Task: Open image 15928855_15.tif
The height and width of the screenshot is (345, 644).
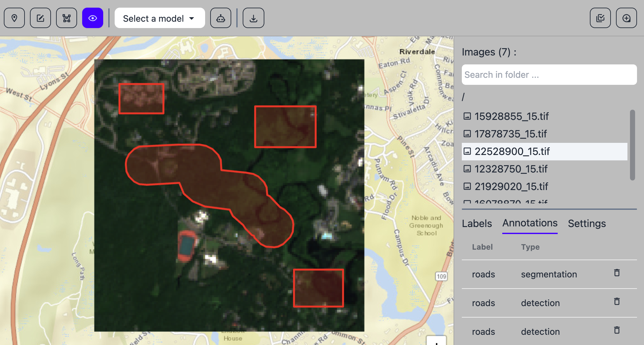Action: 545,116
